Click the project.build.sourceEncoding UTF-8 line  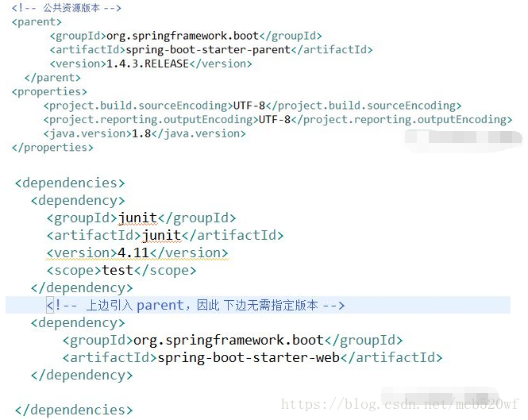point(252,106)
